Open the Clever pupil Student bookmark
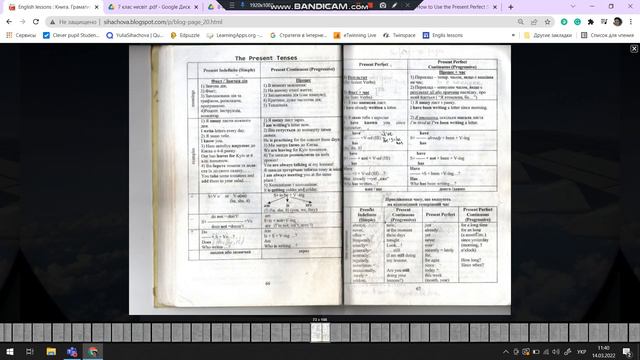Screen dimensions: 640x360 click(x=71, y=36)
